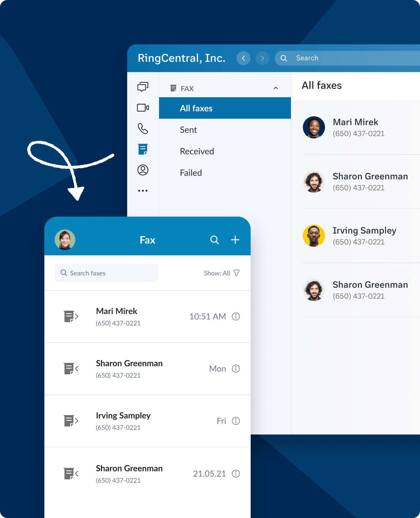Open info icon for Irving Sampley's Fri fax
This screenshot has height=518, width=420.
236,421
